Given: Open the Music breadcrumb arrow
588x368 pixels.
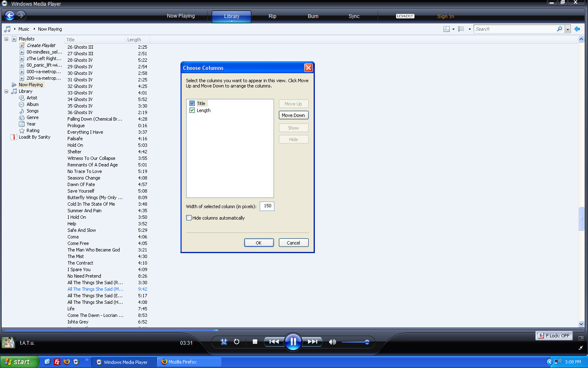Looking at the screenshot, I should 15,29.
